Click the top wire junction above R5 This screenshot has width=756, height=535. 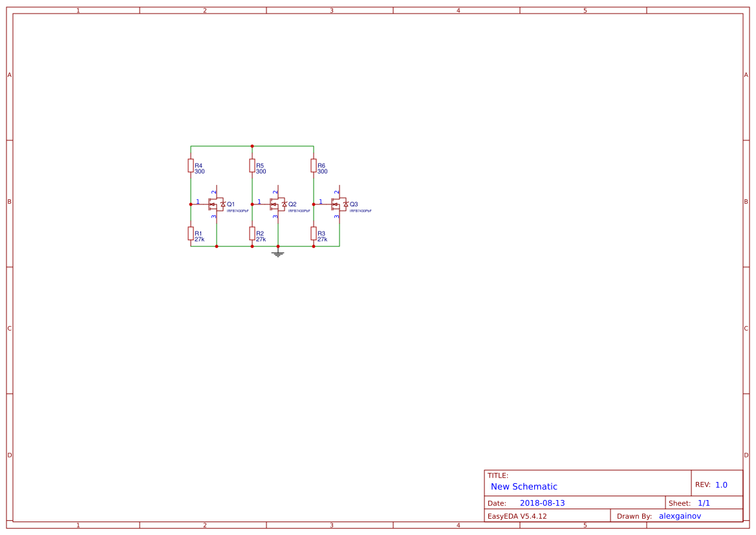[x=252, y=146]
